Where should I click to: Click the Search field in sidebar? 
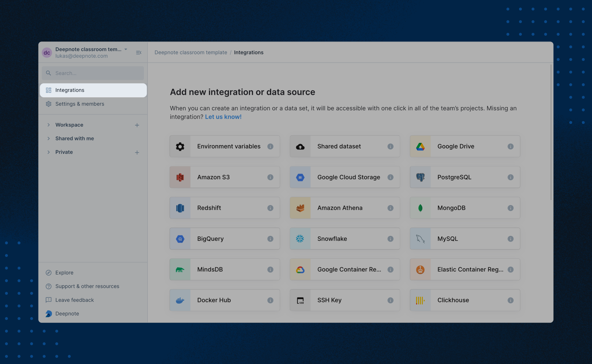(93, 73)
